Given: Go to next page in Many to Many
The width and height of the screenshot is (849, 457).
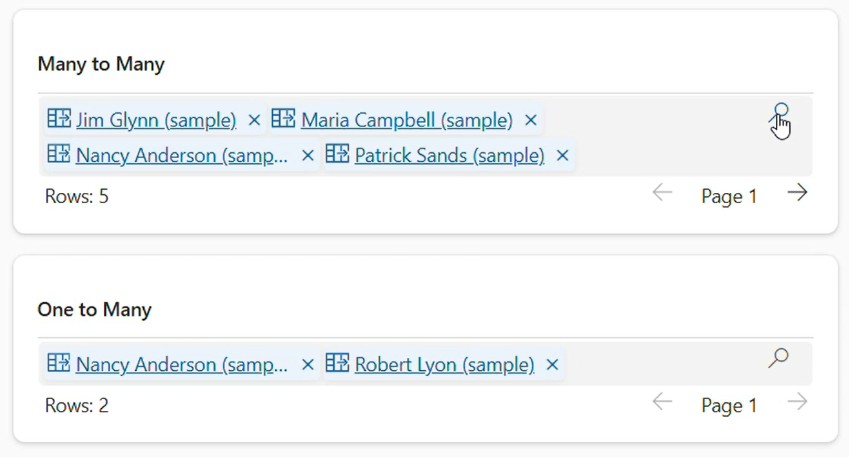Looking at the screenshot, I should point(797,193).
